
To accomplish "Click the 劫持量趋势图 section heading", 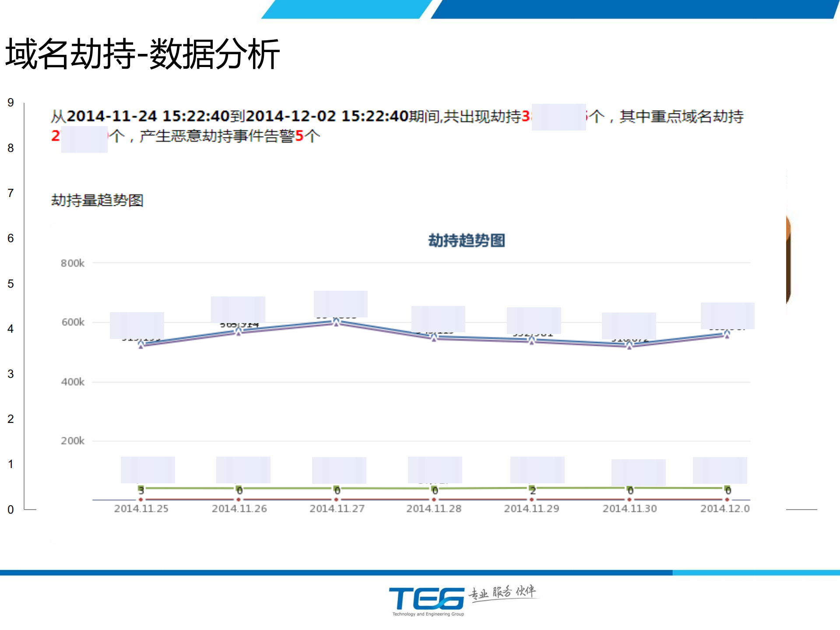I will (97, 201).
